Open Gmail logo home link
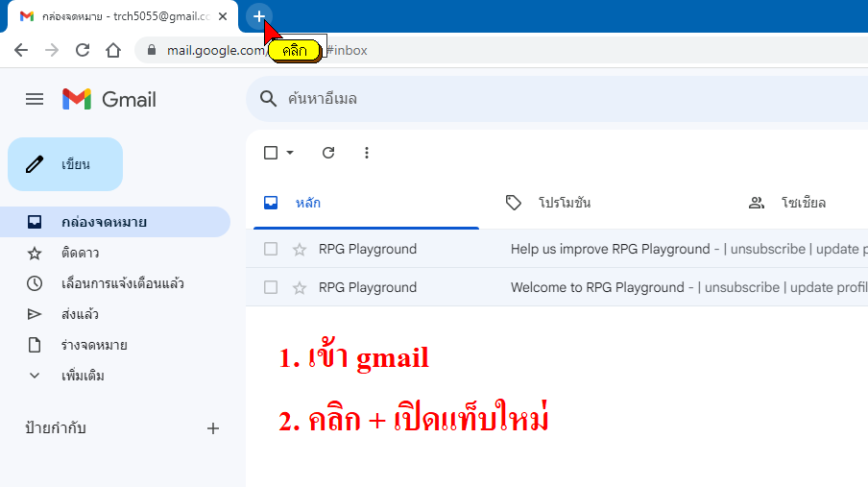Image resolution: width=868 pixels, height=487 pixels. click(x=109, y=99)
